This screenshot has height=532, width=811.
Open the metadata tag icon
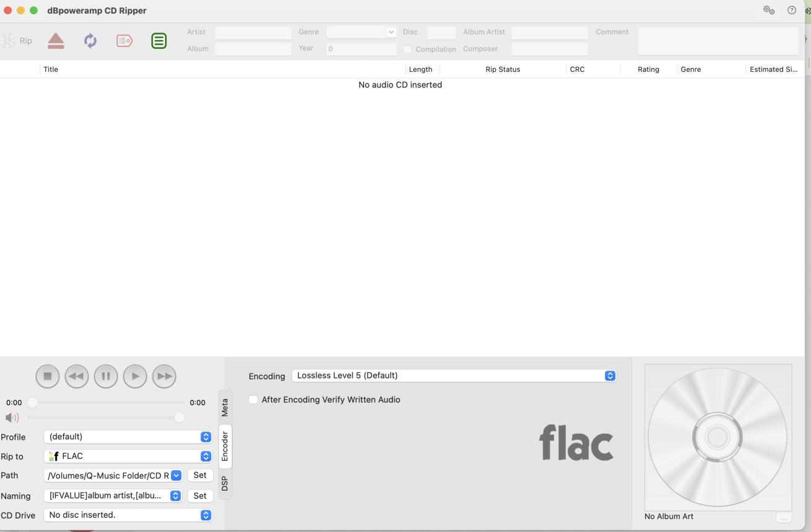tap(124, 41)
